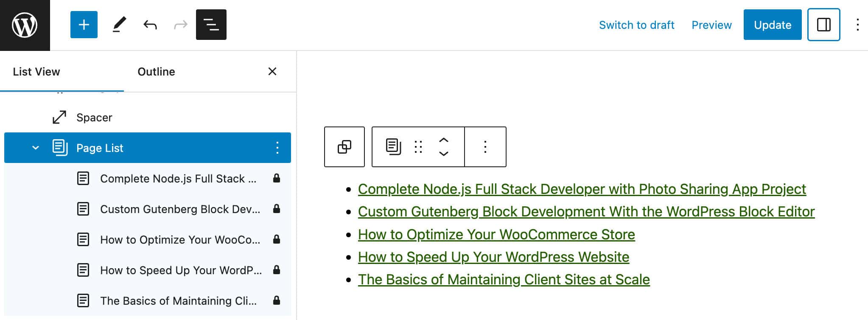The height and width of the screenshot is (320, 868).
Task: Open the block inserter plus button
Action: point(84,25)
